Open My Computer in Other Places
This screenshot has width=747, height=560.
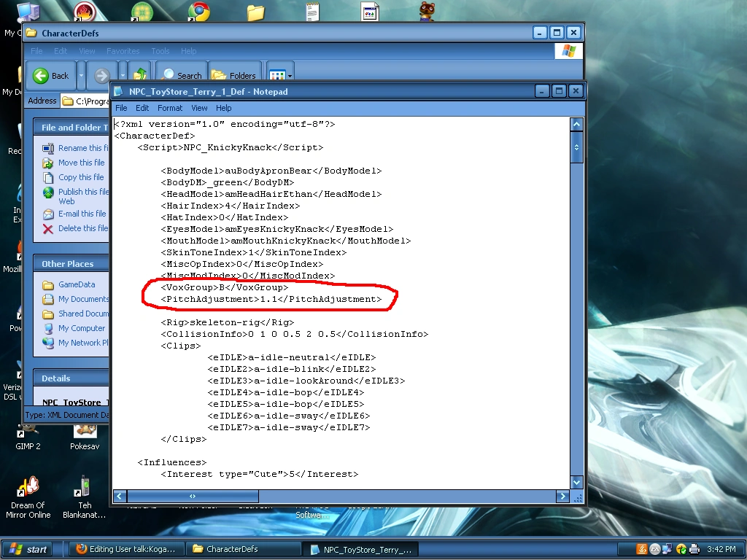coord(82,328)
